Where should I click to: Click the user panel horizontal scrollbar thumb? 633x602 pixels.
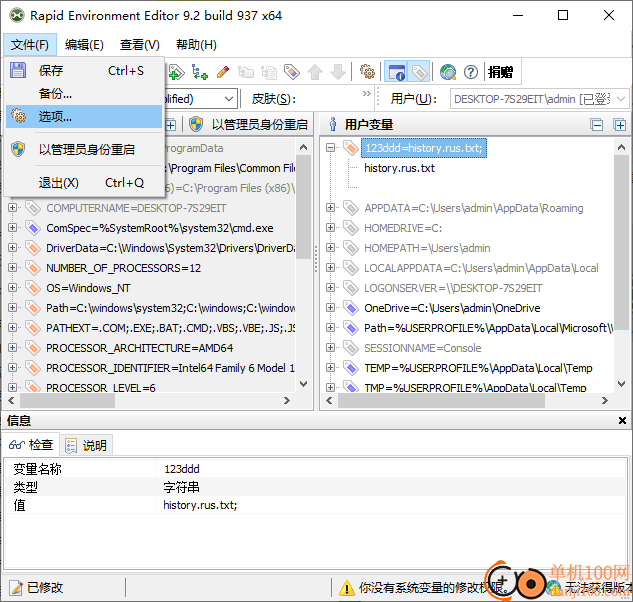click(441, 401)
